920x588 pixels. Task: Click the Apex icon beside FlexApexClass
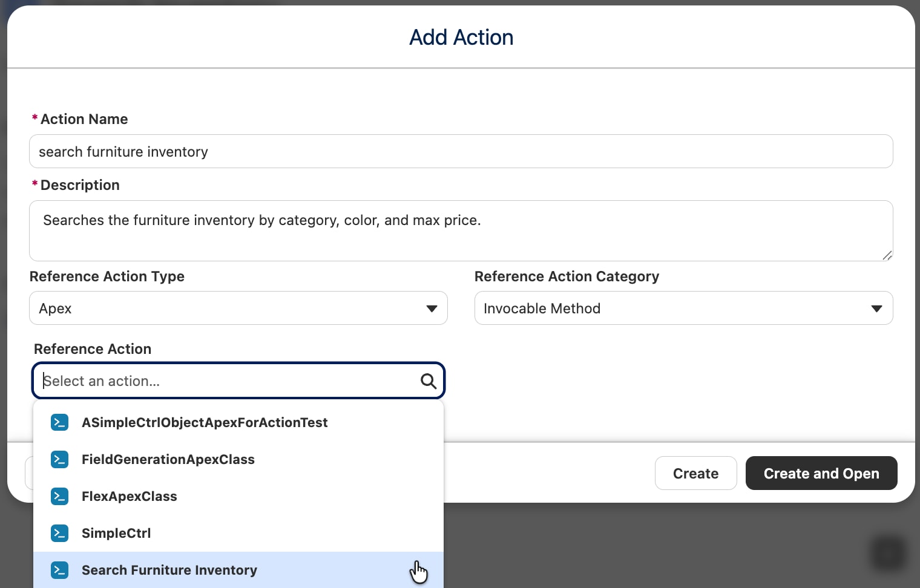[x=59, y=496]
